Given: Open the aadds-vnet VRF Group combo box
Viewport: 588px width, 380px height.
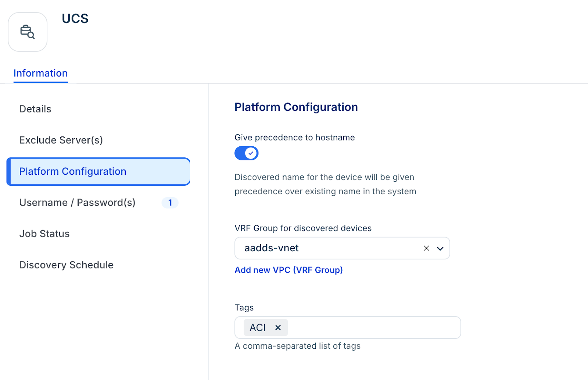Looking at the screenshot, I should point(327,248).
